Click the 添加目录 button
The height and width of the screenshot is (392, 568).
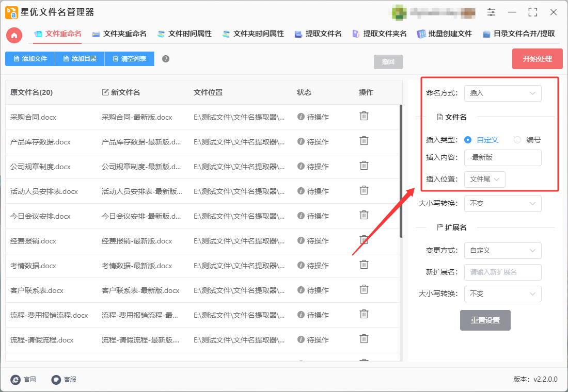pos(80,59)
